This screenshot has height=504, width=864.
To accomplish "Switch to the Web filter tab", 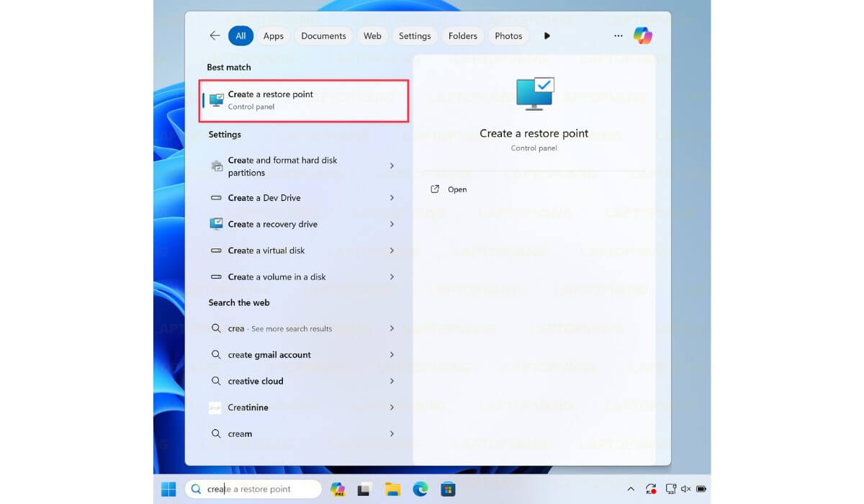I will [372, 36].
